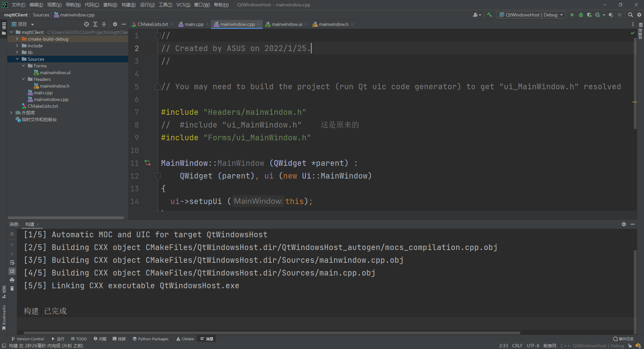Expand the cmake-build-debug folder
Screen dimensions: 644x349
pyautogui.click(x=17, y=39)
